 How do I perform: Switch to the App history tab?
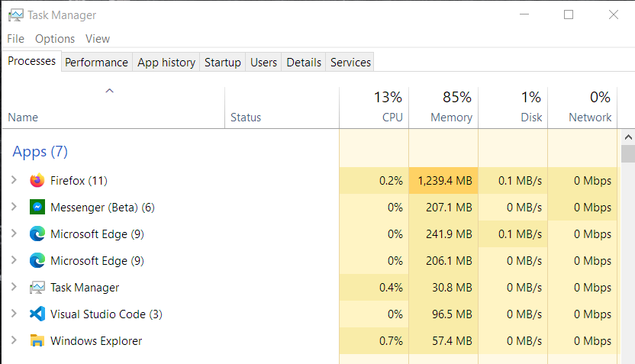[166, 63]
